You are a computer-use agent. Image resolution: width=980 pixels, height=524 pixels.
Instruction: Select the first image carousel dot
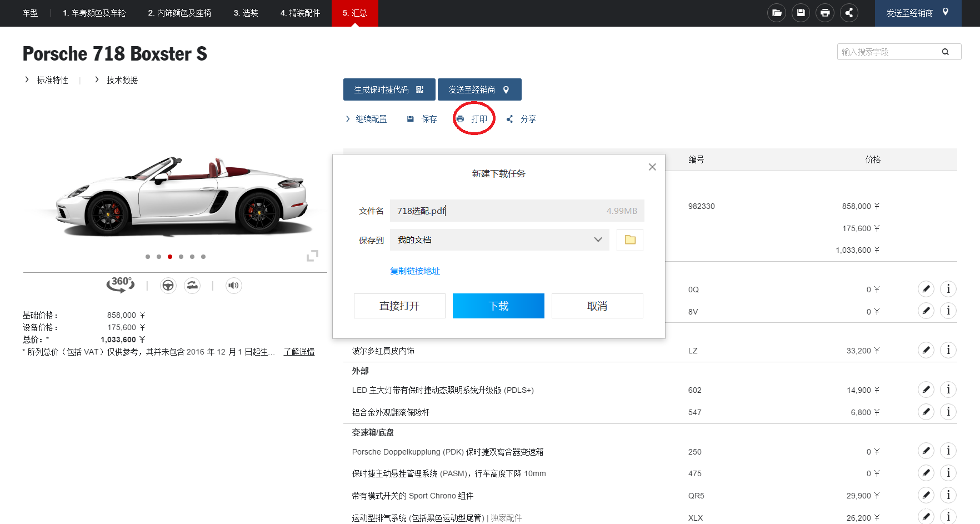[x=148, y=257]
